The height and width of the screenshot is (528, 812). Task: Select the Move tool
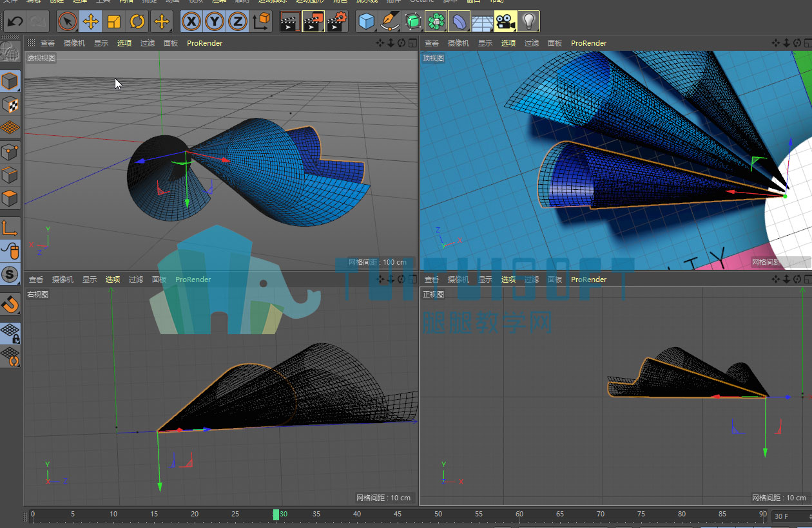pos(91,21)
